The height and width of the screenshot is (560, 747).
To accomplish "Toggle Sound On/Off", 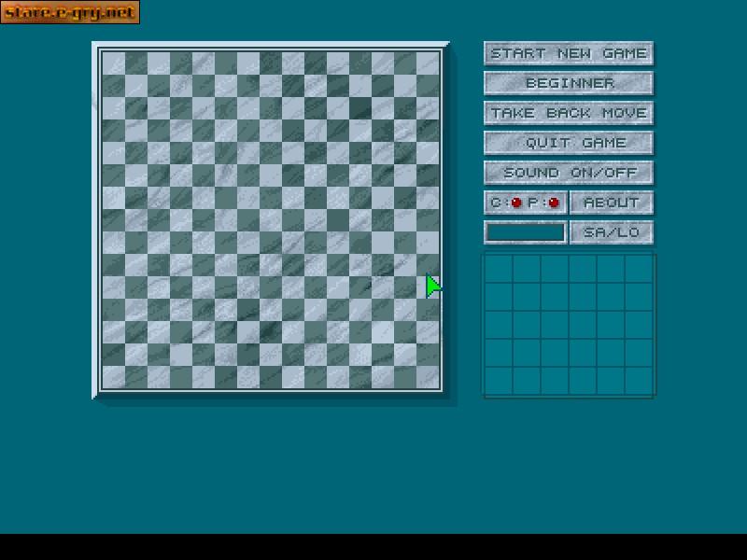I will (x=569, y=173).
